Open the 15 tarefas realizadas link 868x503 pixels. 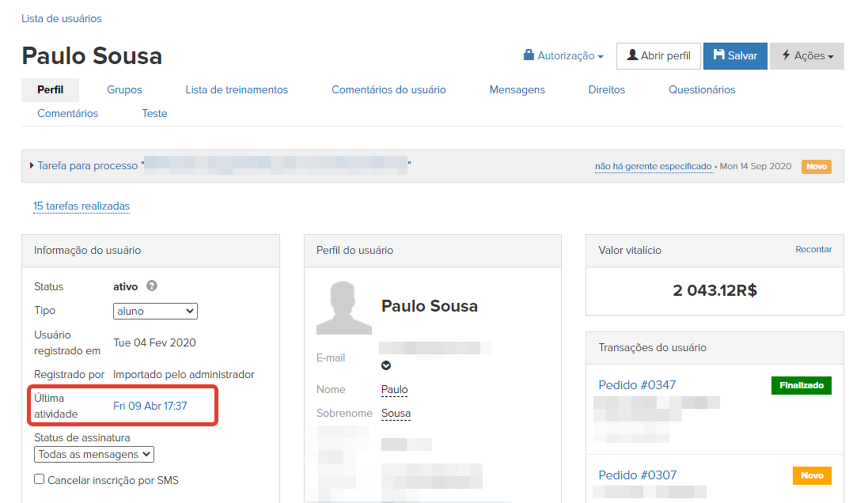[81, 206]
